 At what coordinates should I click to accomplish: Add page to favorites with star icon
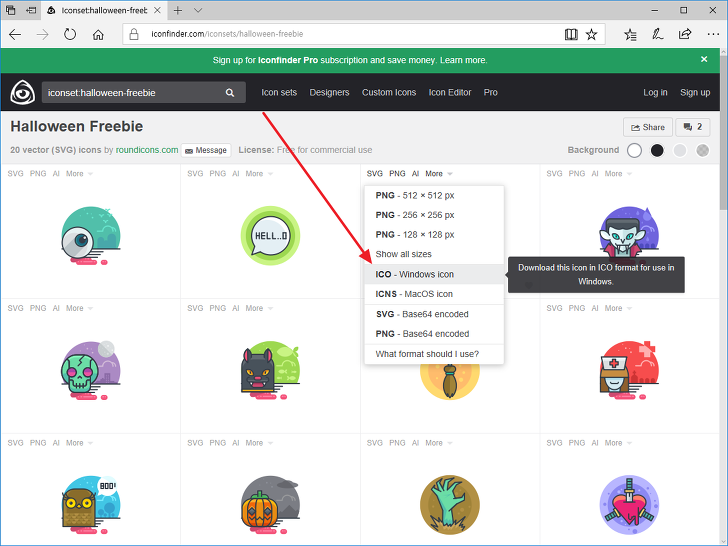[x=591, y=34]
